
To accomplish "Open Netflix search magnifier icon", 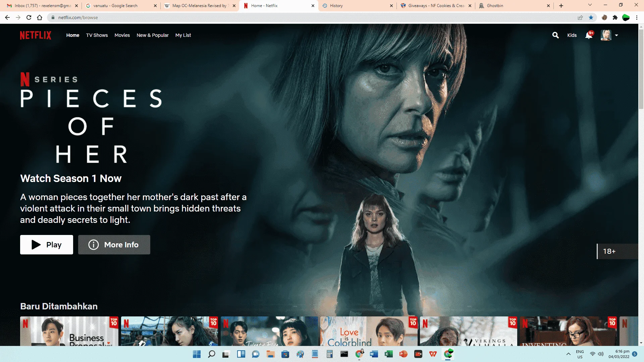I will [555, 35].
